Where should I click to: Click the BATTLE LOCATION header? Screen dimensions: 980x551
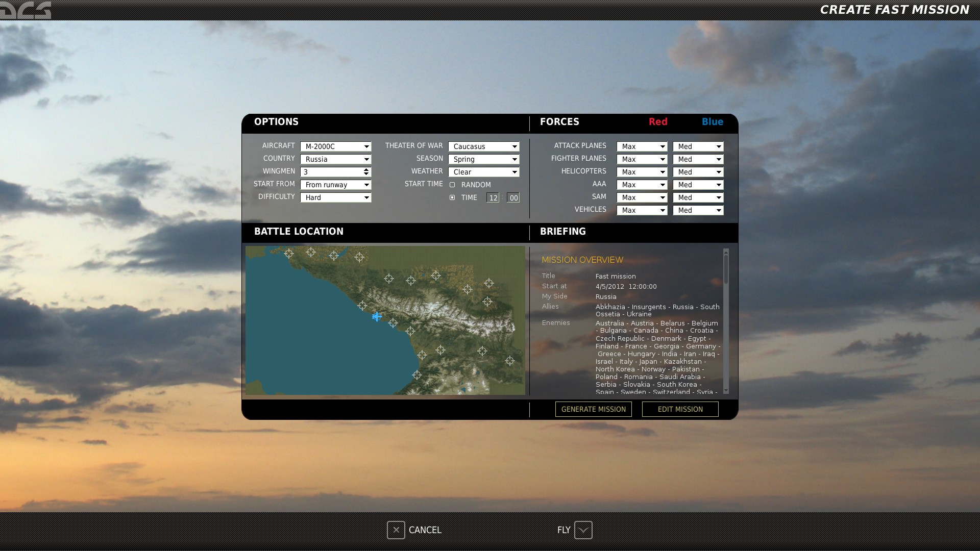(x=299, y=232)
